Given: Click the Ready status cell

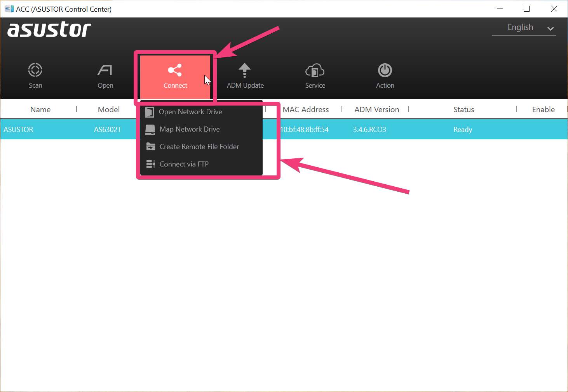Looking at the screenshot, I should tap(463, 130).
